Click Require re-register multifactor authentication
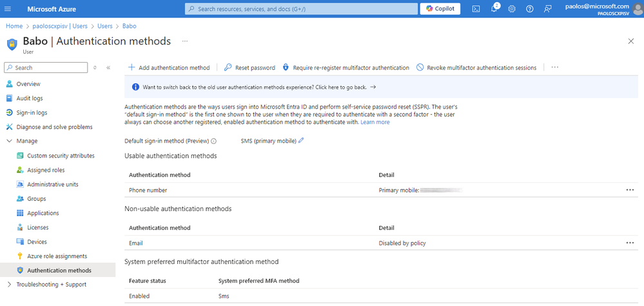The image size is (644, 306). pos(346,67)
